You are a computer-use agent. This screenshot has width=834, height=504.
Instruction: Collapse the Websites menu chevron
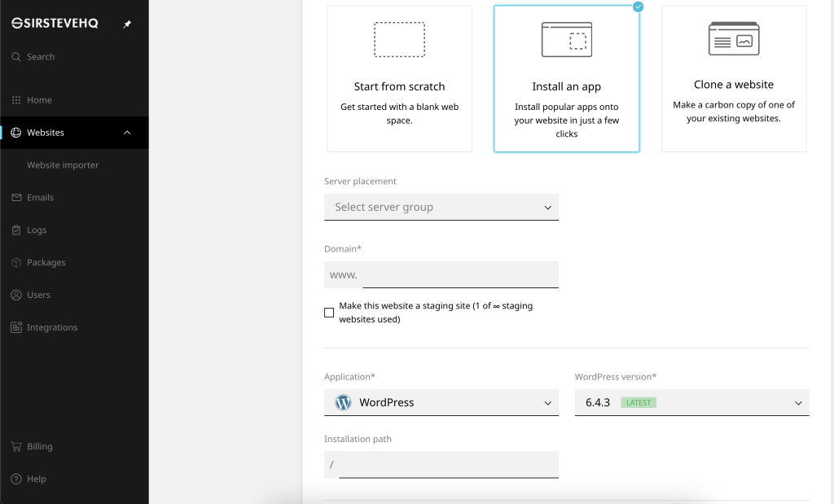pos(127,133)
